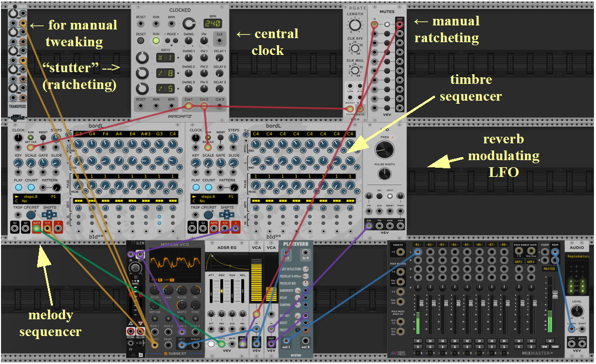
Task: Click the CLK 3 output jack on Clocked
Action: tap(220, 106)
